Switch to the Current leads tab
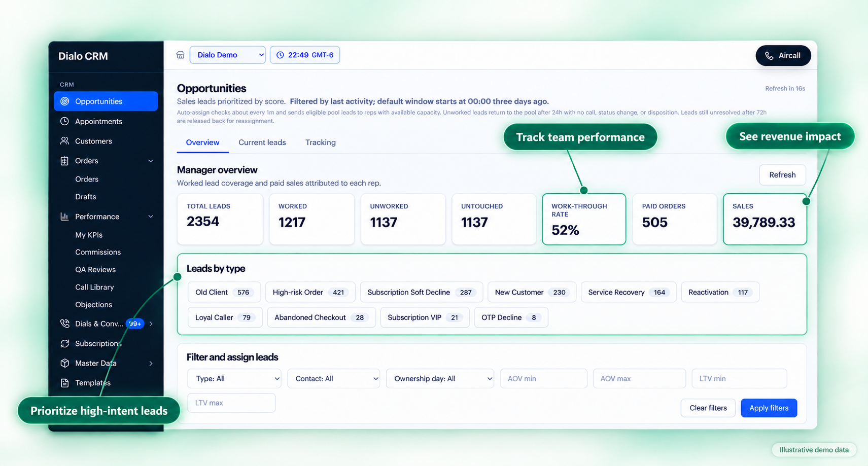 tap(262, 142)
